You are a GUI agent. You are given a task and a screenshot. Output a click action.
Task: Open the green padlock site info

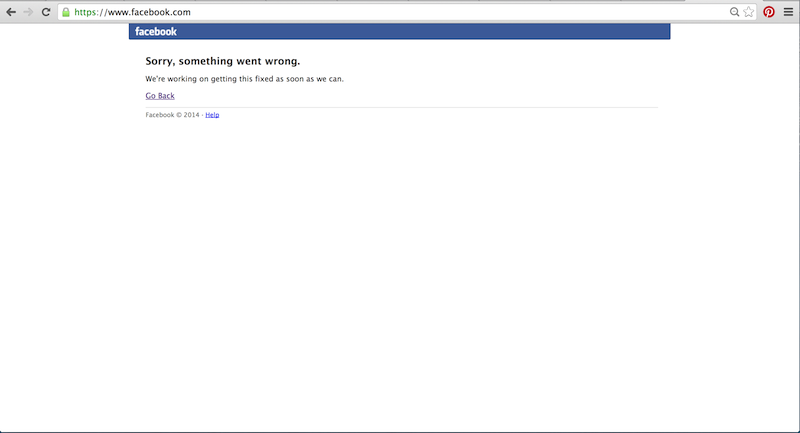66,12
